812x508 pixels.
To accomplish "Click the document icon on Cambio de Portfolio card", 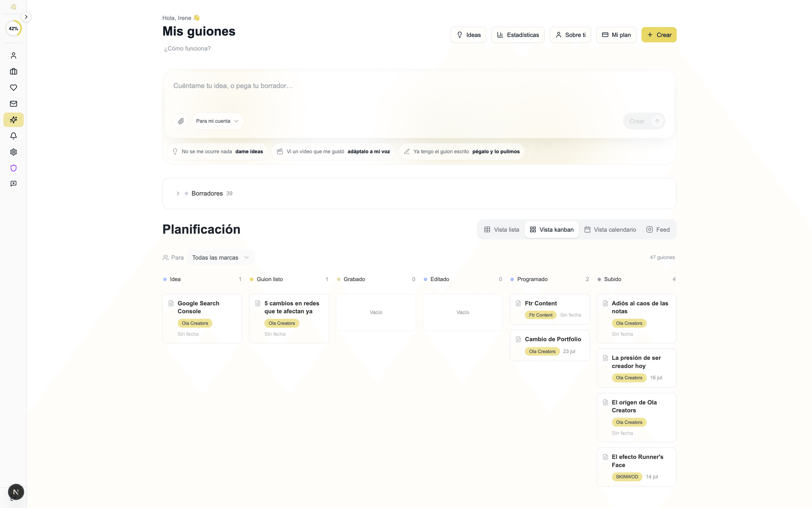I will [x=518, y=339].
